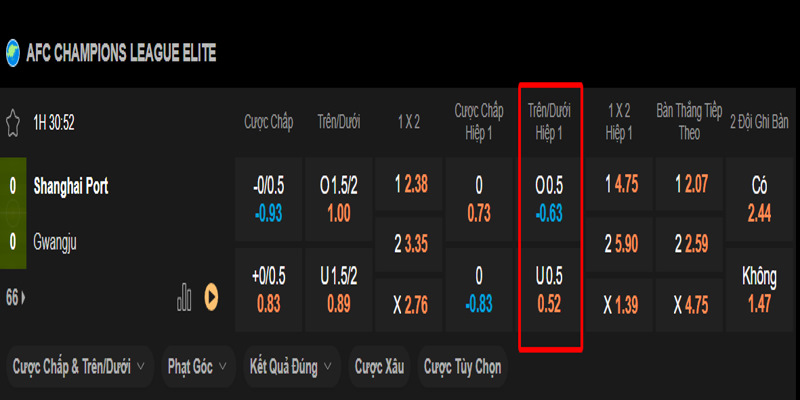Select first half handicap 0 at -0.83
Image resolution: width=800 pixels, height=400 pixels.
point(479,290)
